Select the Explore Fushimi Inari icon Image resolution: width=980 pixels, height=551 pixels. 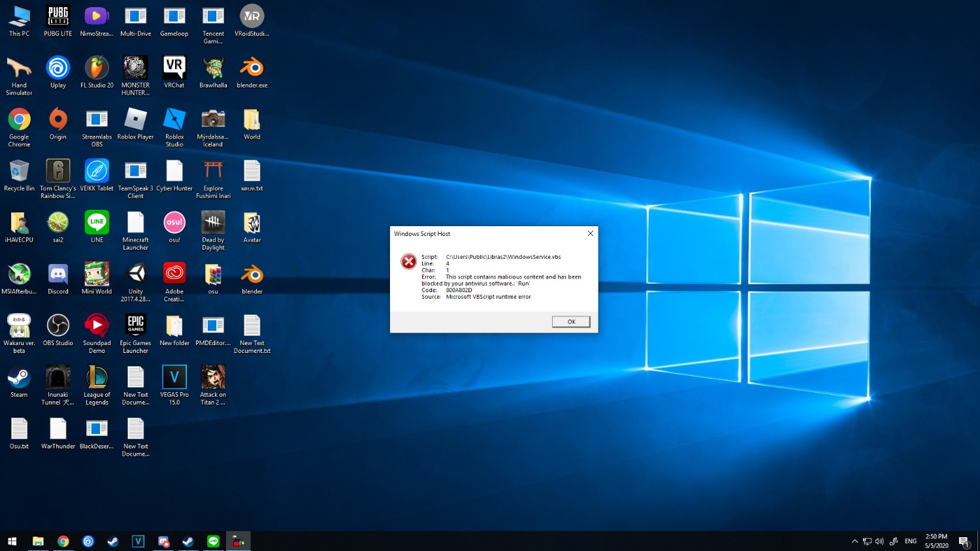pos(213,180)
